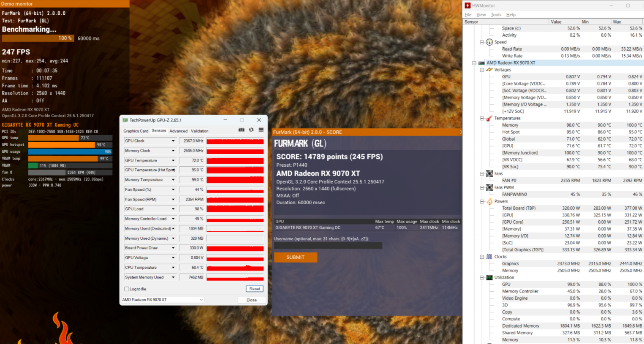Click the Value column header
The image size is (644, 344).
(x=564, y=22)
